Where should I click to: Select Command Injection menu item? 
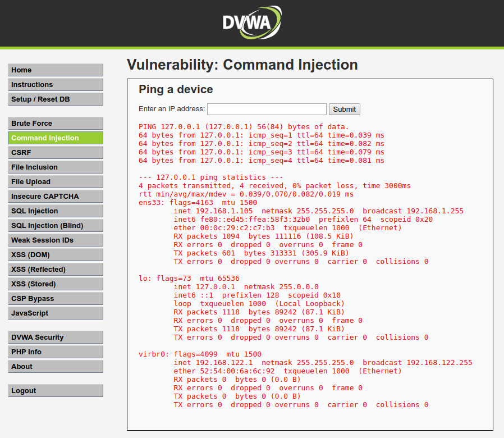(56, 138)
